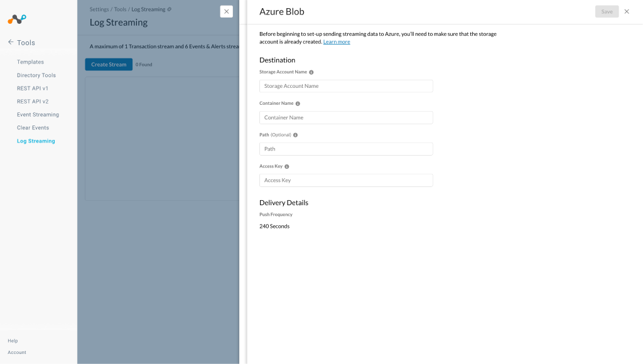Open Directory Tools in the sidebar
This screenshot has width=643, height=364.
(36, 75)
